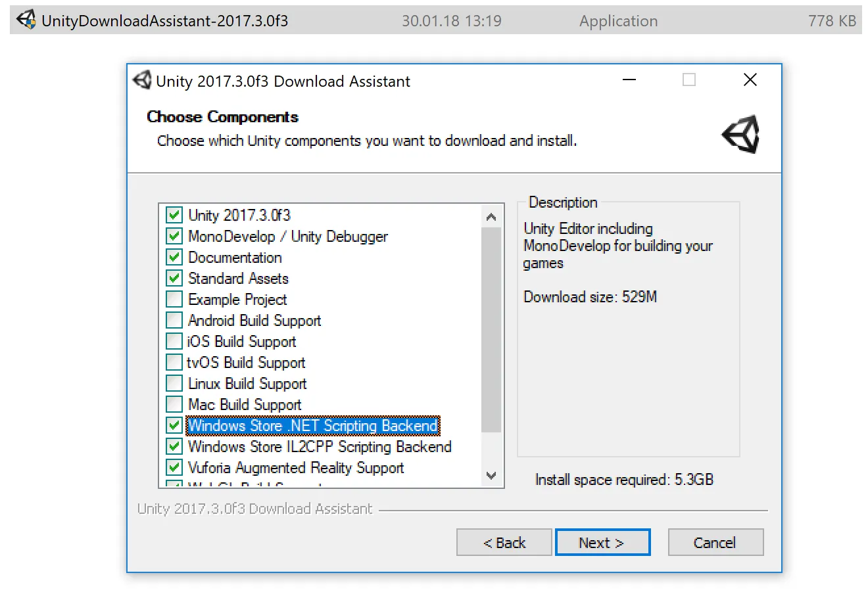The height and width of the screenshot is (598, 868).
Task: Enable Mac Build Support checkbox
Action: coord(174,404)
